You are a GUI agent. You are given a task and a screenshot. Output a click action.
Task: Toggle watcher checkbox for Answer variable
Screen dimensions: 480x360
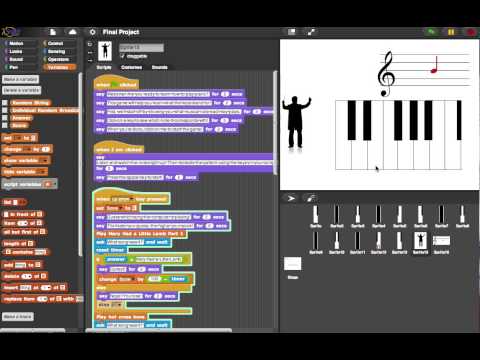[5, 118]
